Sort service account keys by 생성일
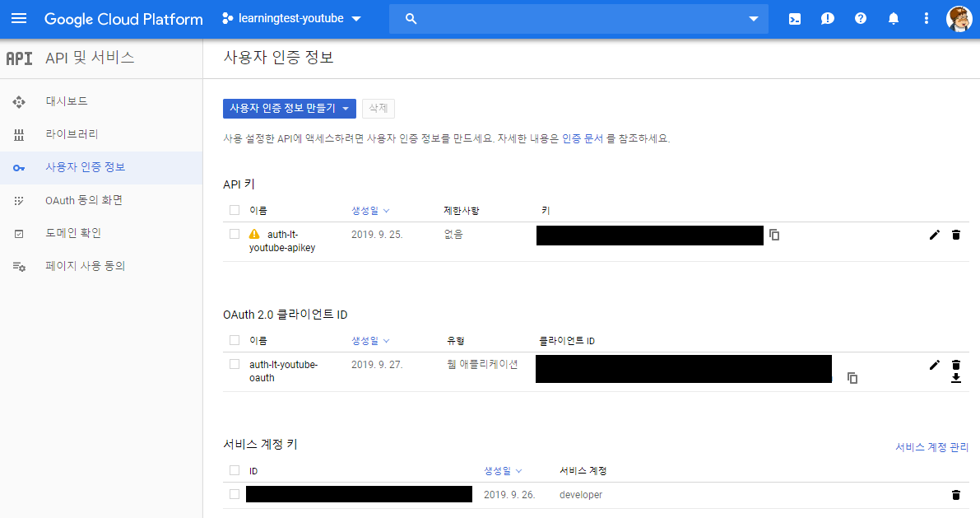980x518 pixels. (503, 471)
